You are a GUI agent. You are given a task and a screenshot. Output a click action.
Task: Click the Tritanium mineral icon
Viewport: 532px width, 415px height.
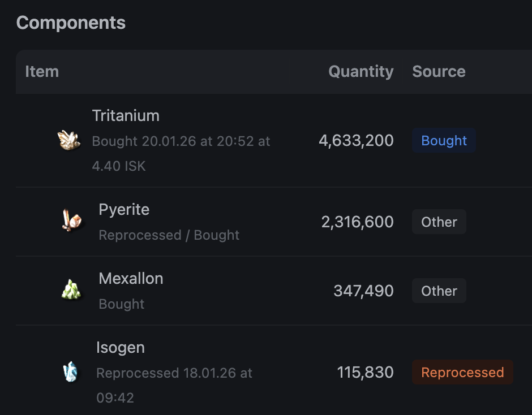pyautogui.click(x=69, y=140)
